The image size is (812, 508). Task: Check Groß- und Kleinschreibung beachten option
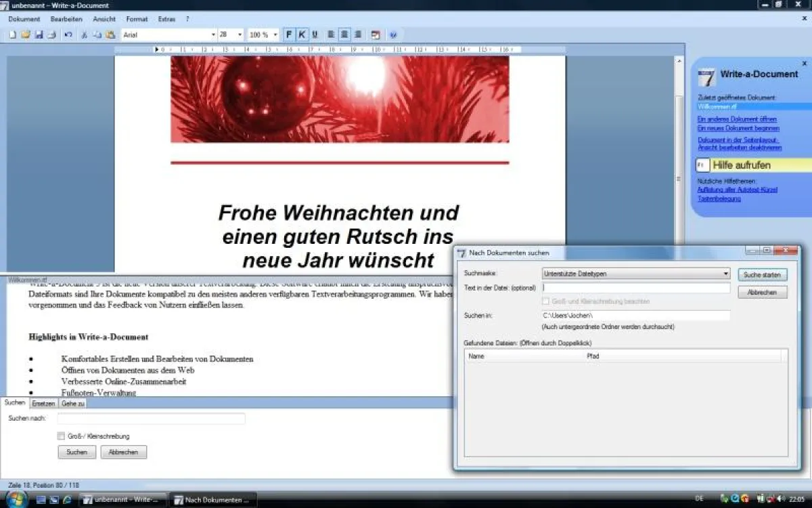pyautogui.click(x=545, y=301)
